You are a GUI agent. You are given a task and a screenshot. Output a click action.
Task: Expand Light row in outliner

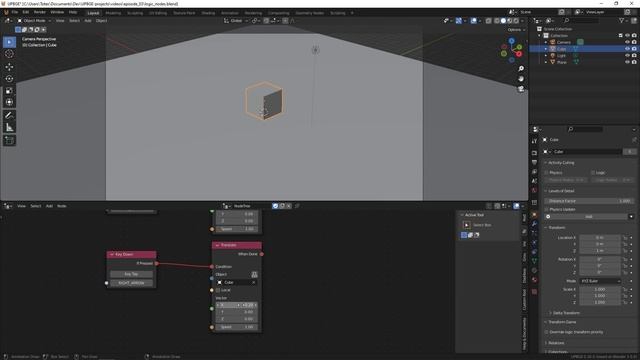pos(546,55)
